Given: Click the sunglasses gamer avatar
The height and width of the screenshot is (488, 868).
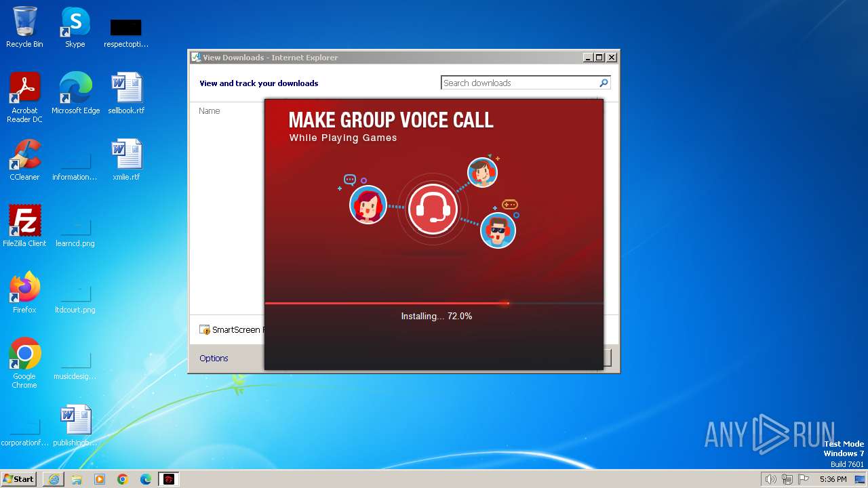Looking at the screenshot, I should 498,230.
